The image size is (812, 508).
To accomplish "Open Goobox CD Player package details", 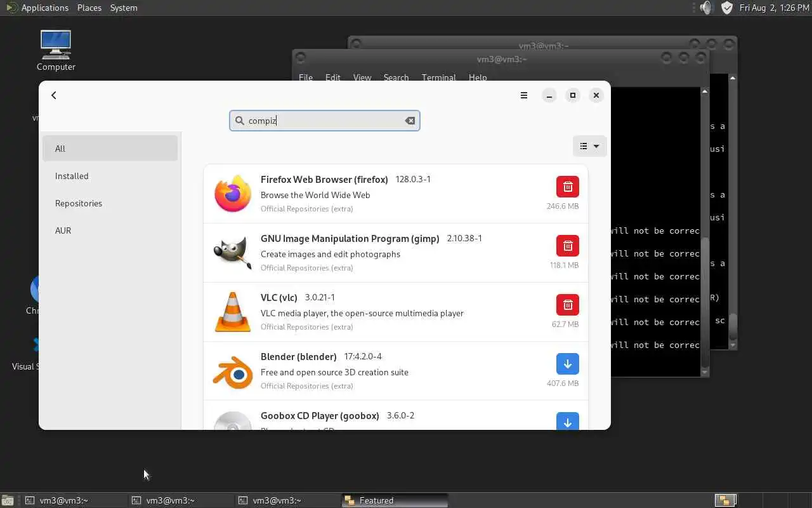I will pyautogui.click(x=396, y=415).
